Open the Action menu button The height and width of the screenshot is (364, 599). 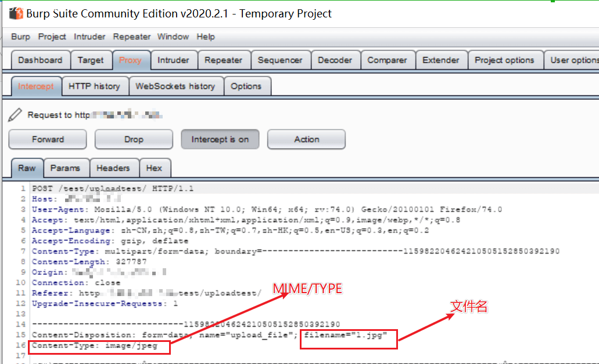point(306,139)
